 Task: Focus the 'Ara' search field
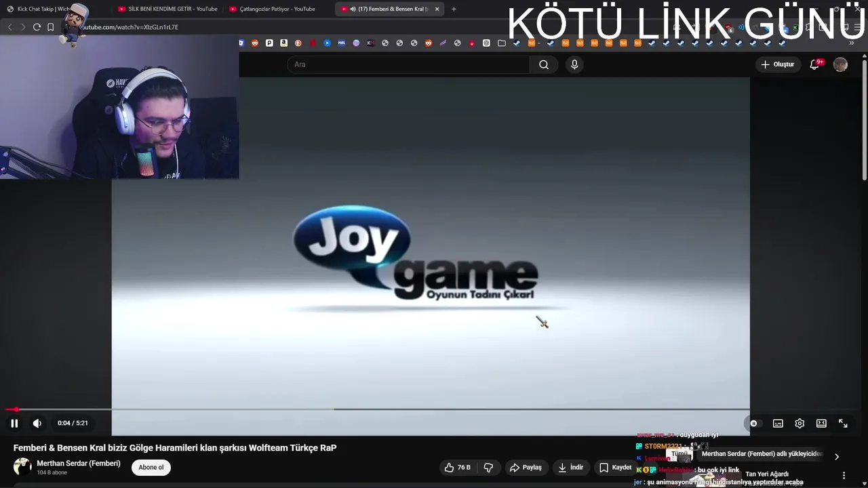[408, 64]
